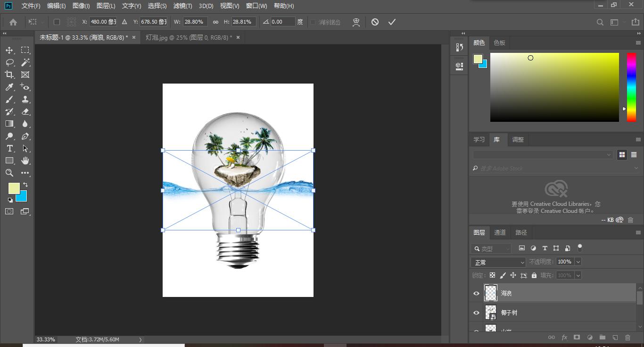Select the Move tool
The width and height of the screenshot is (644, 347).
[x=9, y=50]
